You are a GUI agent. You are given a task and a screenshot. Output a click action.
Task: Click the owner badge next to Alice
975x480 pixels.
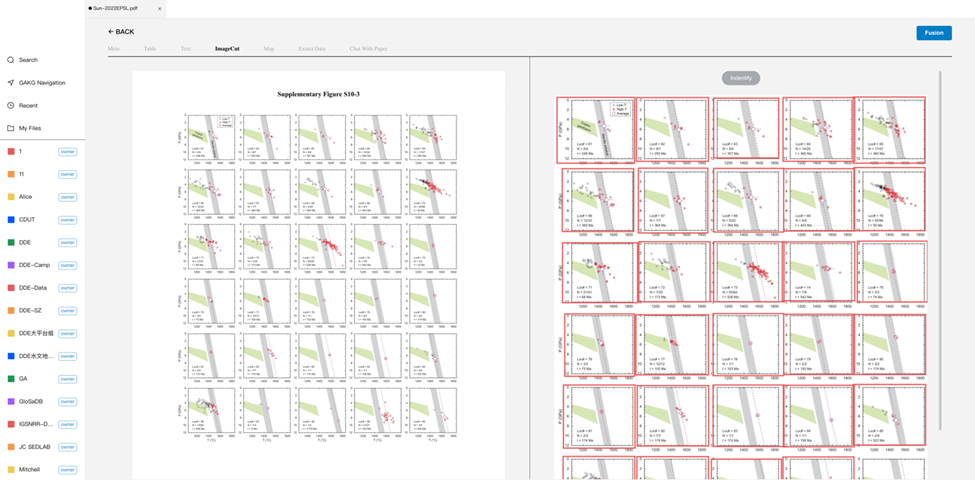coord(67,197)
